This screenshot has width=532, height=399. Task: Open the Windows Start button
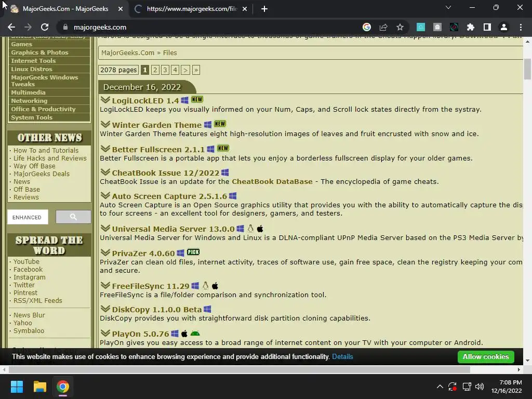click(17, 387)
